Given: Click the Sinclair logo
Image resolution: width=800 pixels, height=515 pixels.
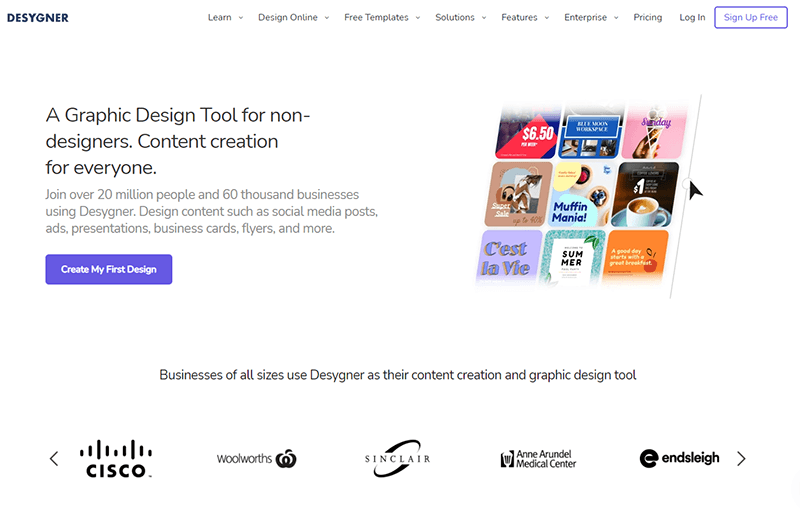Looking at the screenshot, I should (x=399, y=458).
